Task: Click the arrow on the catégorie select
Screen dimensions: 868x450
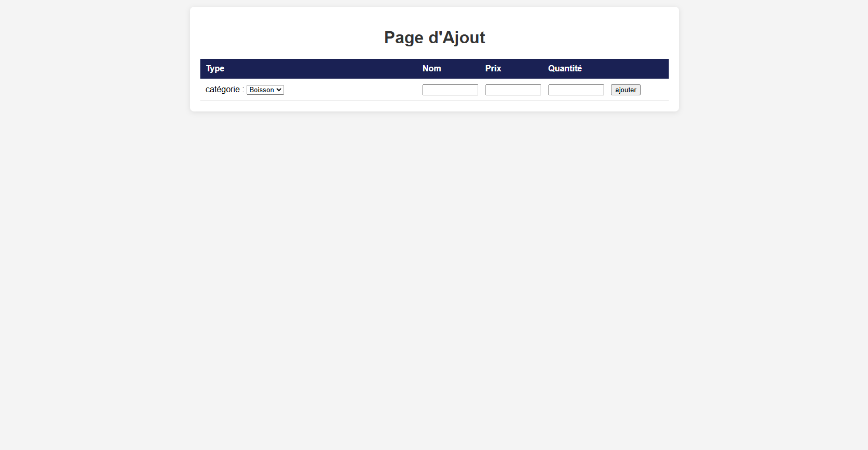Action: point(279,90)
